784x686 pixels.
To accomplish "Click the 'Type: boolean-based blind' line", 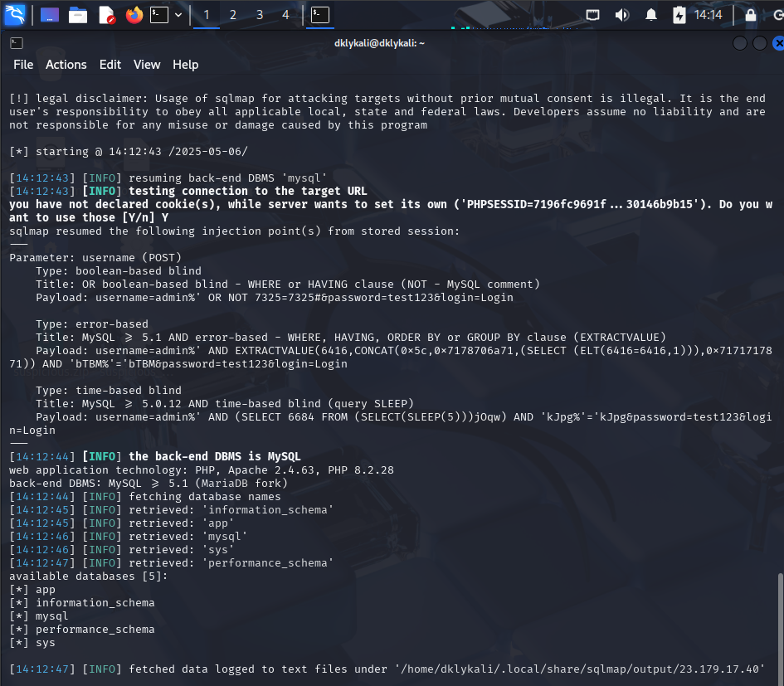I will click(x=119, y=271).
